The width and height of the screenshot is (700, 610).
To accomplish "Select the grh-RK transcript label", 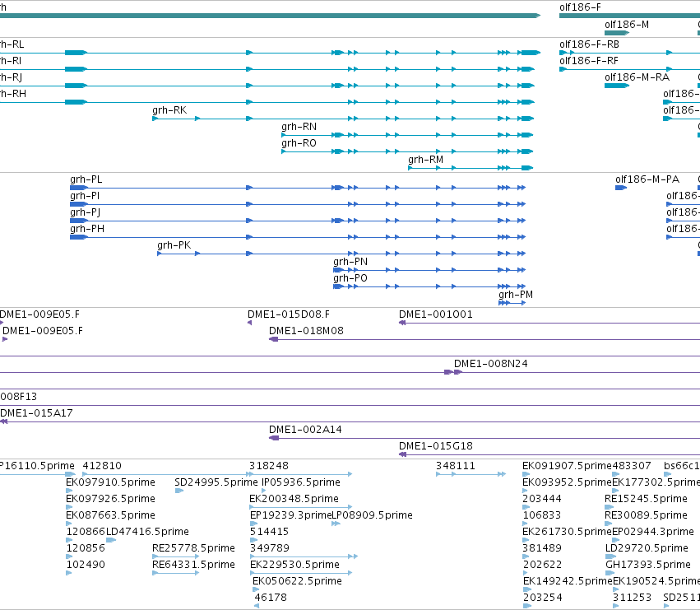I will click(169, 110).
